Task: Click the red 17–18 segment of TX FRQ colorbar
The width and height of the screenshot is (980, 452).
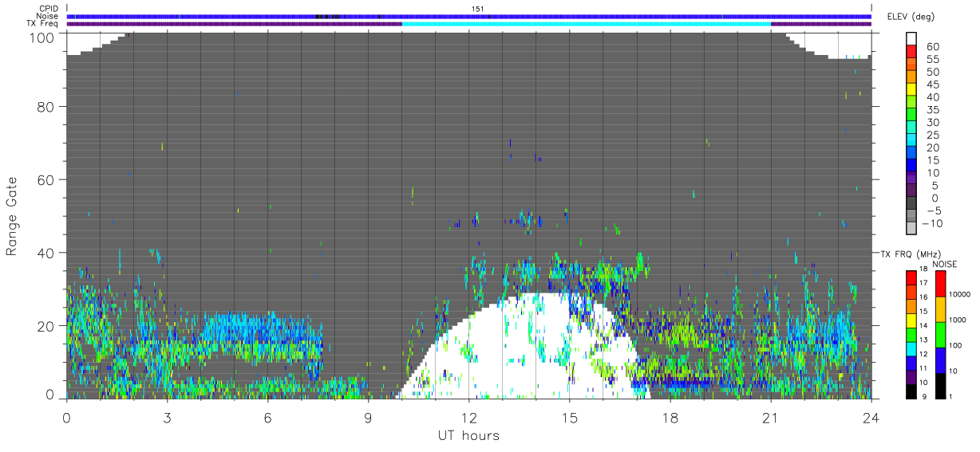Action: (x=911, y=277)
